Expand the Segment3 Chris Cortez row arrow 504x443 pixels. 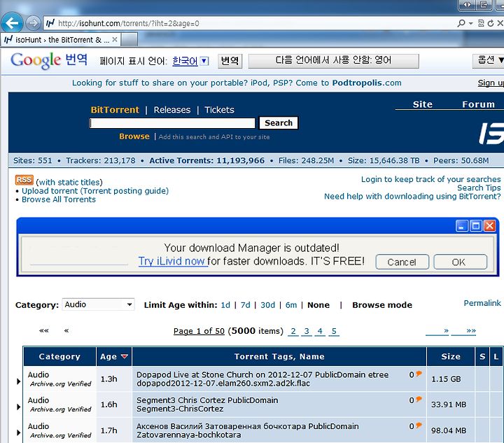[x=19, y=407]
